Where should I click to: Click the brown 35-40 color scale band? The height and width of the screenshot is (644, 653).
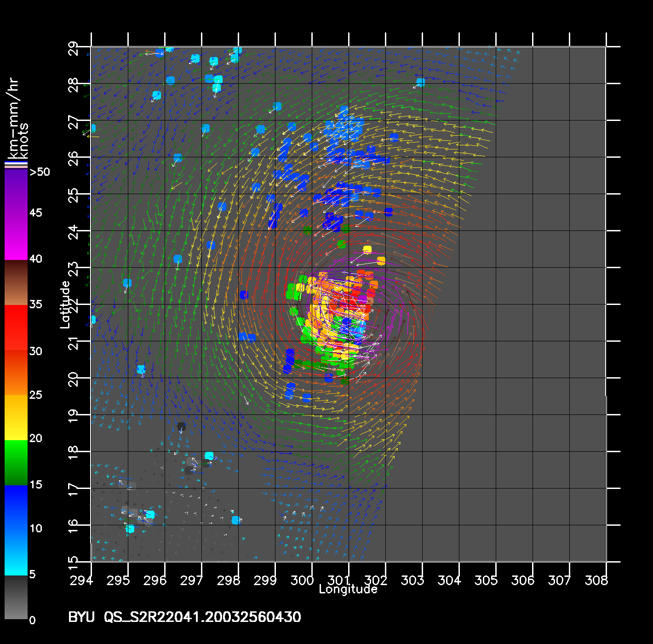coord(16,282)
